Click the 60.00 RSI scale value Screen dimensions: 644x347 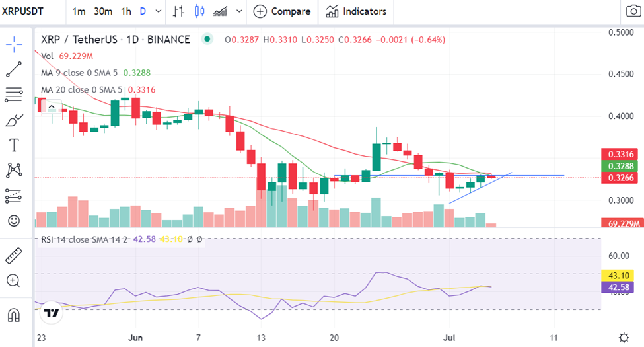pos(619,256)
